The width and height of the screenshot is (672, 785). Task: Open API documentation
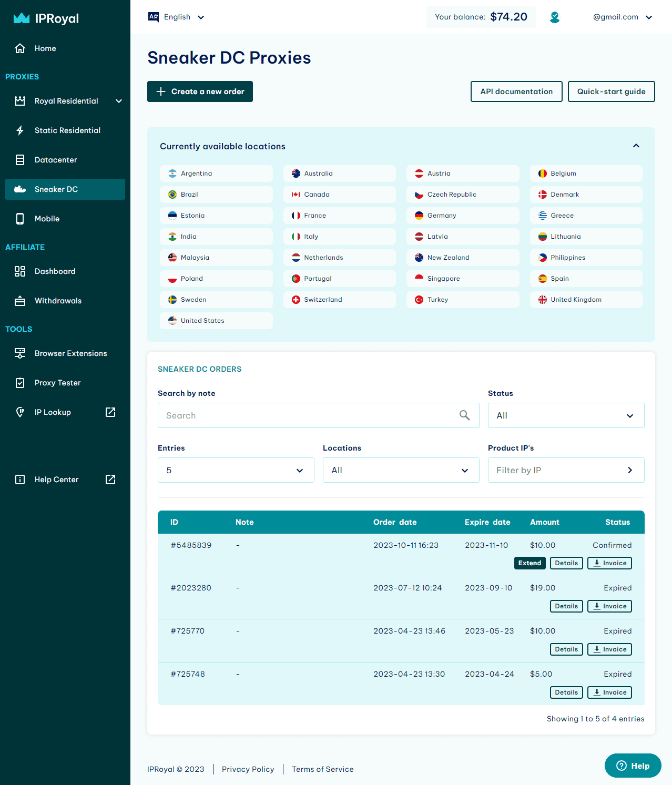tap(516, 91)
